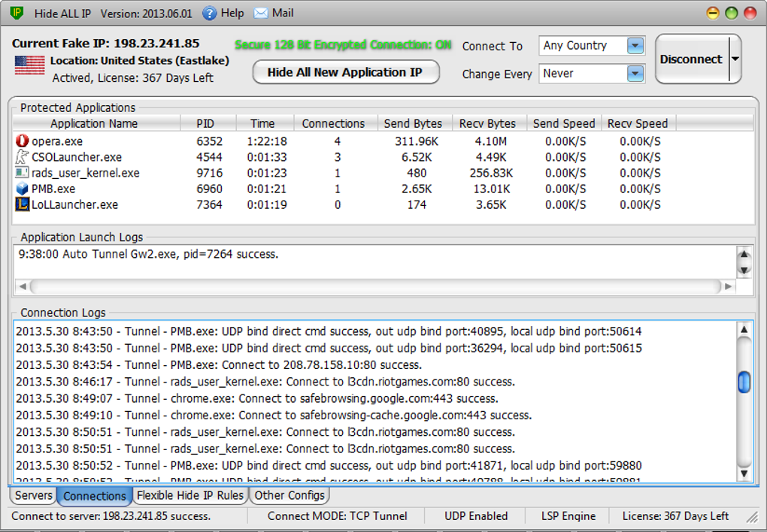Open Help via the question mark icon
Screen dimensions: 767x532
pos(209,14)
